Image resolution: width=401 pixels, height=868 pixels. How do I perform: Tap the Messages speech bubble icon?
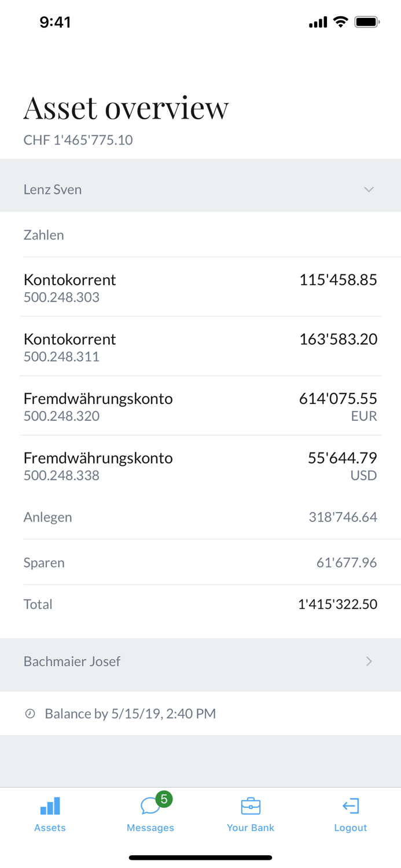150,806
